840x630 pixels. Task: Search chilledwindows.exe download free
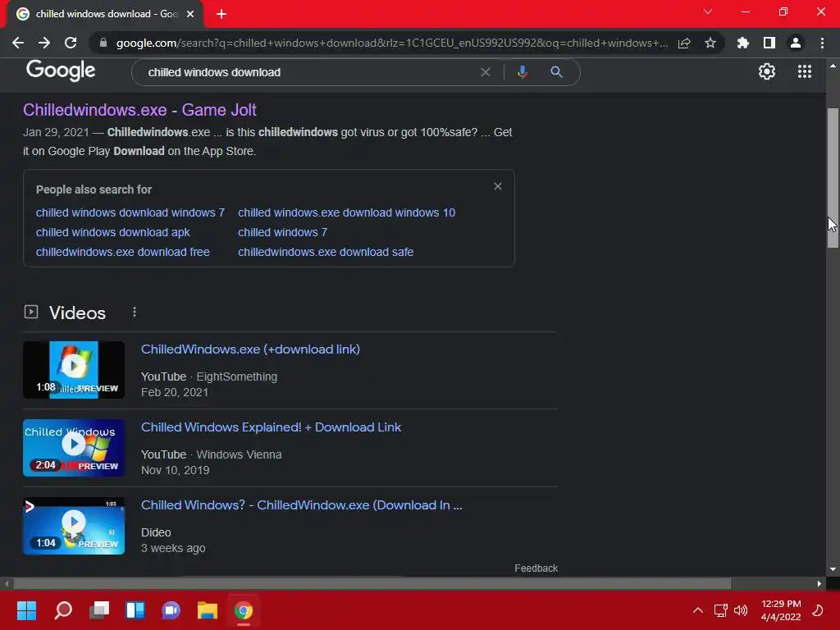(x=123, y=252)
